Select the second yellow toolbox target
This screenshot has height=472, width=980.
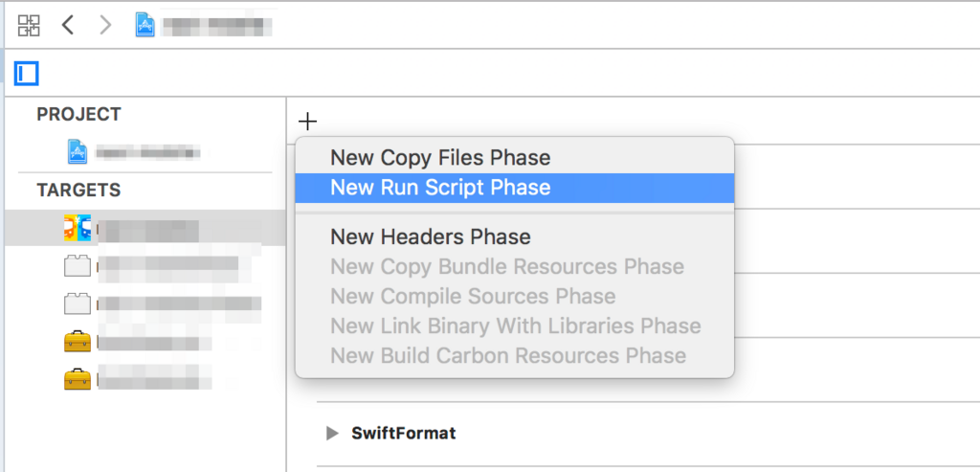[78, 380]
